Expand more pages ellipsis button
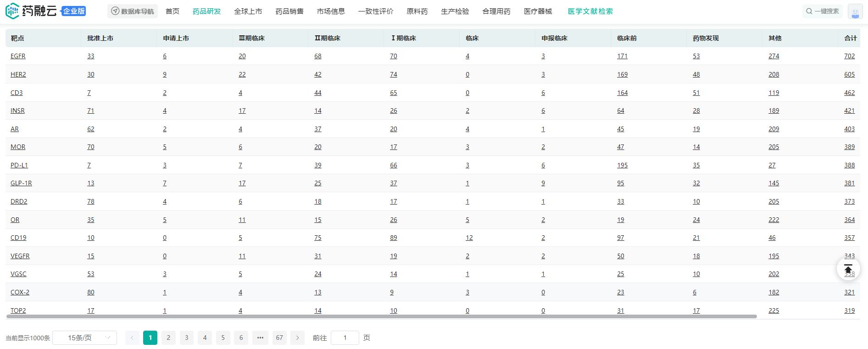This screenshot has height=349, width=868. (x=260, y=338)
